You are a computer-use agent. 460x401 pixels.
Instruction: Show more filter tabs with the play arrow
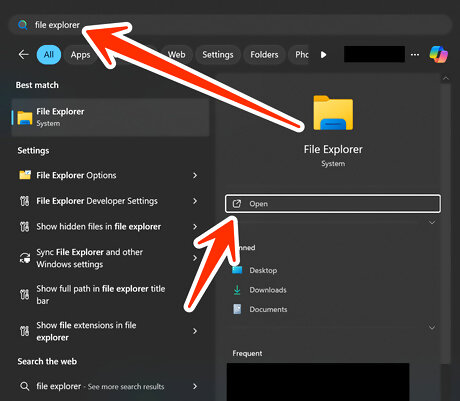pyautogui.click(x=323, y=55)
